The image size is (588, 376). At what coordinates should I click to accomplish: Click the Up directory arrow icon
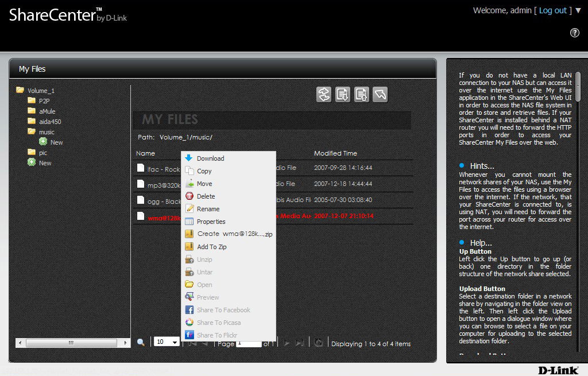click(x=380, y=95)
